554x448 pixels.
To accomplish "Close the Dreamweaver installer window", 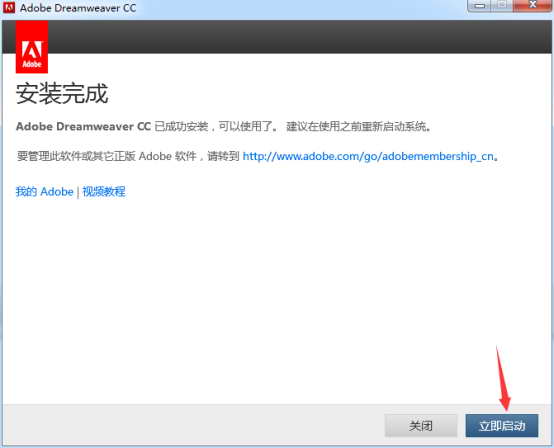I will tap(533, 5).
